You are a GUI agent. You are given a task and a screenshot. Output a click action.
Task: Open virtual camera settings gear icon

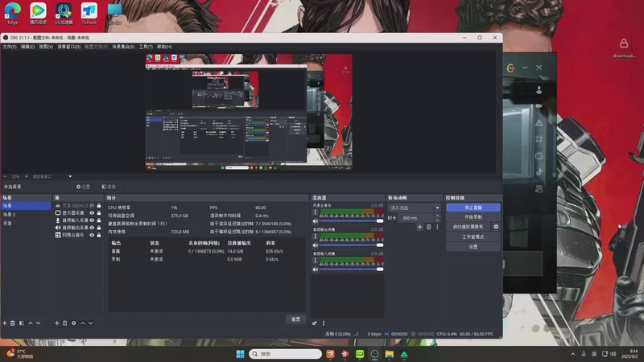[x=496, y=227]
